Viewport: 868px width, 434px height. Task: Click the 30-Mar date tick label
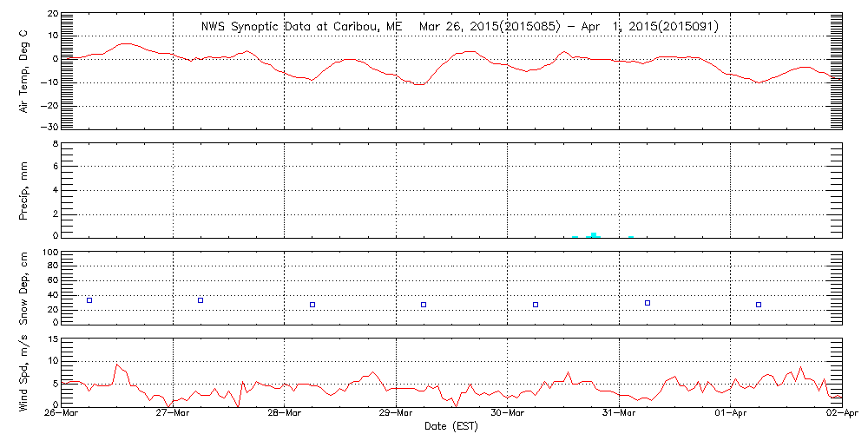[x=508, y=414]
